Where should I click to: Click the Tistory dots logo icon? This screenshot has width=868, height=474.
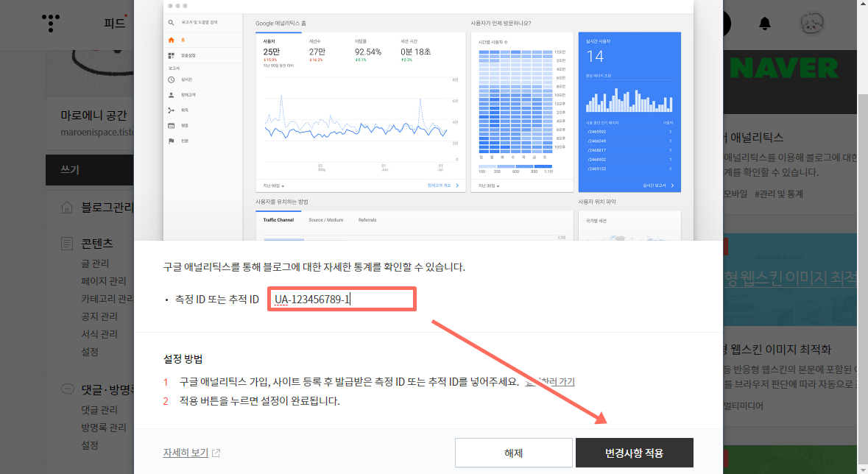pyautogui.click(x=50, y=23)
